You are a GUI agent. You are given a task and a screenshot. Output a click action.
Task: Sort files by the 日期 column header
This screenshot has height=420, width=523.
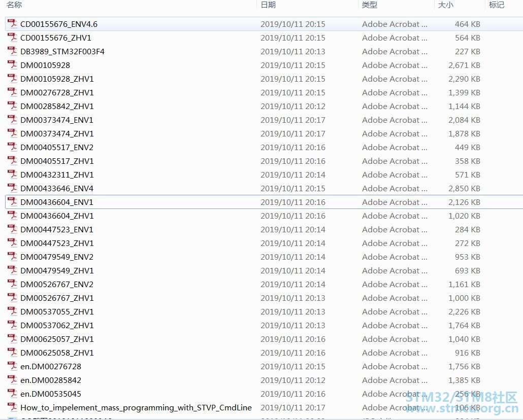click(x=268, y=5)
